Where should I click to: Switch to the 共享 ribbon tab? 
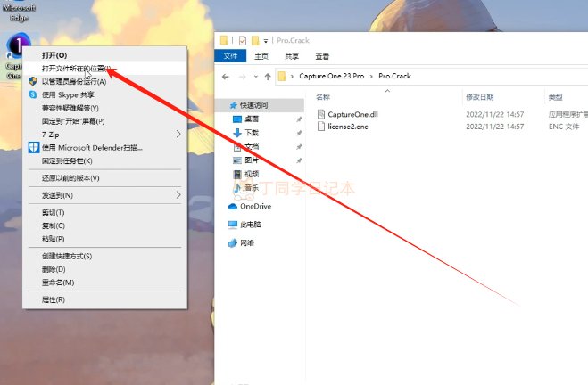click(292, 56)
